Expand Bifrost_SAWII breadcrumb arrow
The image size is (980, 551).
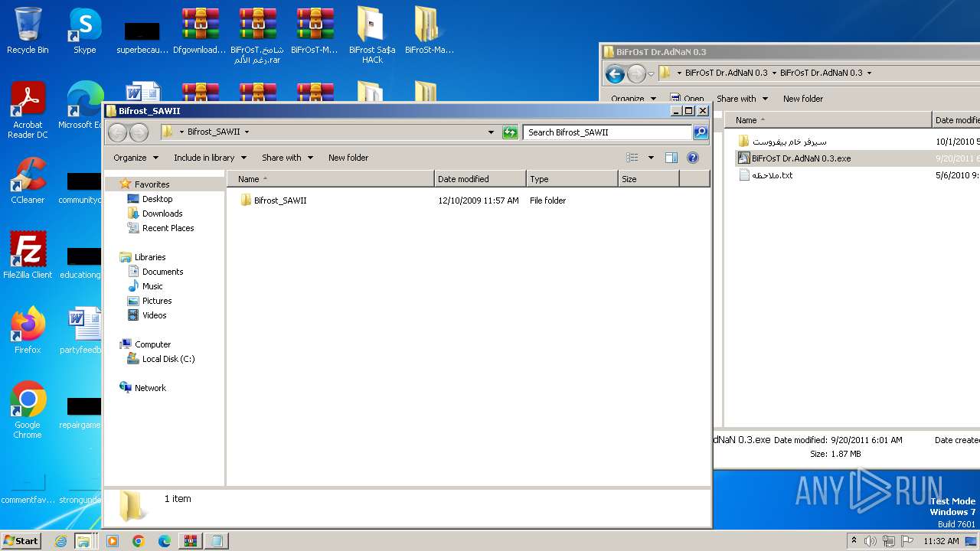point(247,132)
